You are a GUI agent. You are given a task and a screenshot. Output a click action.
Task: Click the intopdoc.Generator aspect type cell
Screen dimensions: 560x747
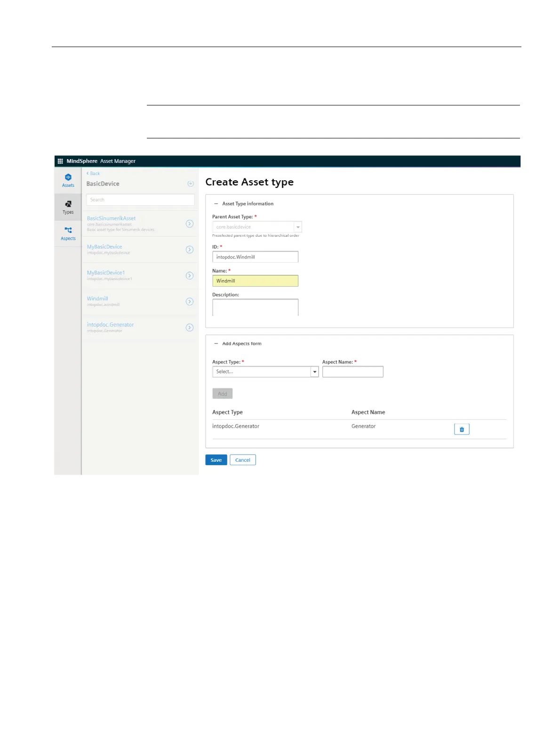236,426
